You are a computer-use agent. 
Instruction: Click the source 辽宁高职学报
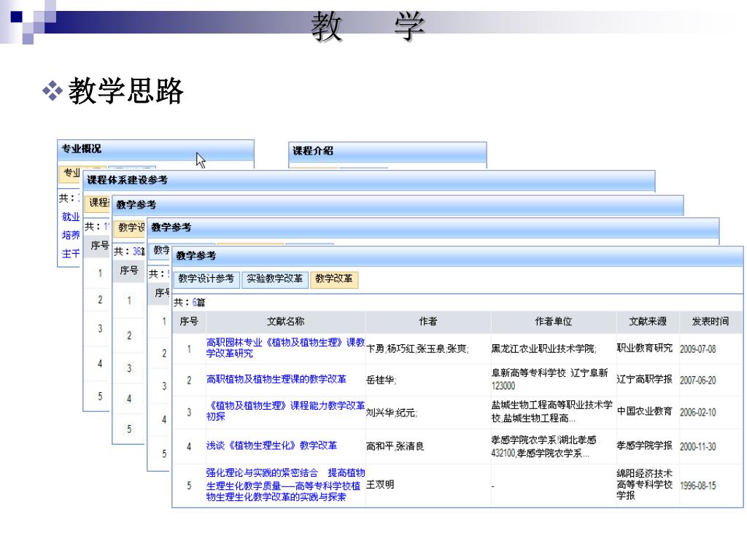(645, 379)
